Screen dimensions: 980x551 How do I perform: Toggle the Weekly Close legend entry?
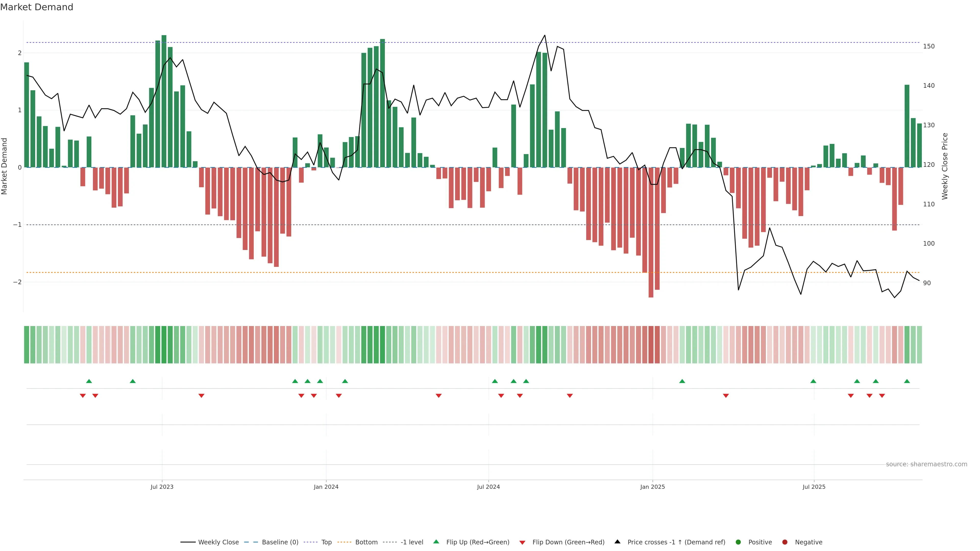pyautogui.click(x=218, y=542)
